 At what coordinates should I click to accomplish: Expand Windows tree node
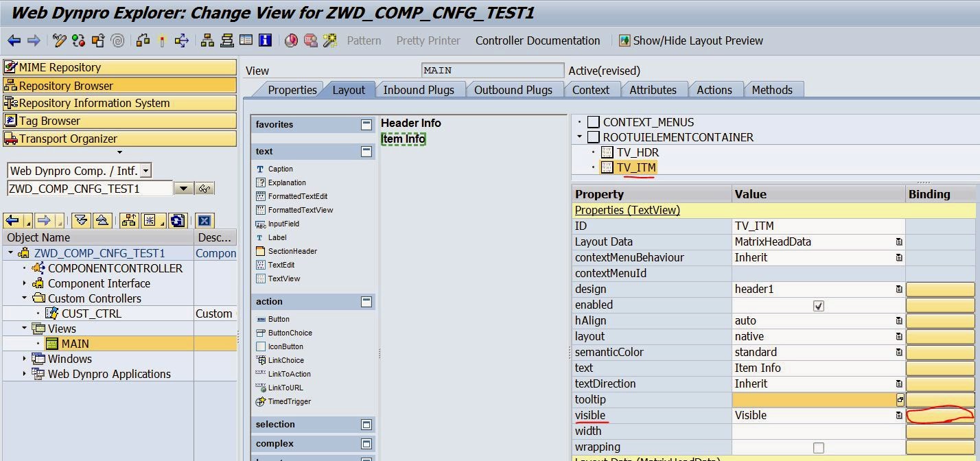pos(25,359)
